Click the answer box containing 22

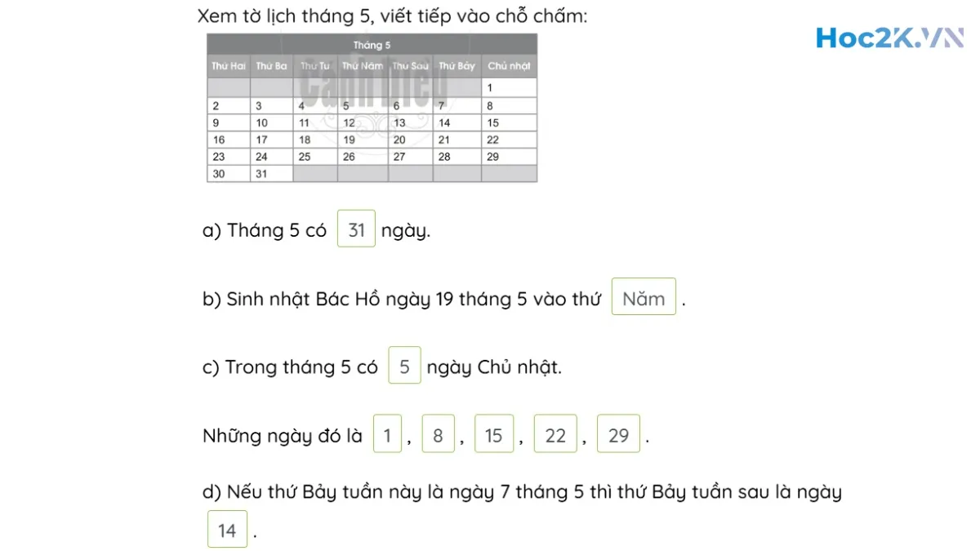pyautogui.click(x=555, y=435)
